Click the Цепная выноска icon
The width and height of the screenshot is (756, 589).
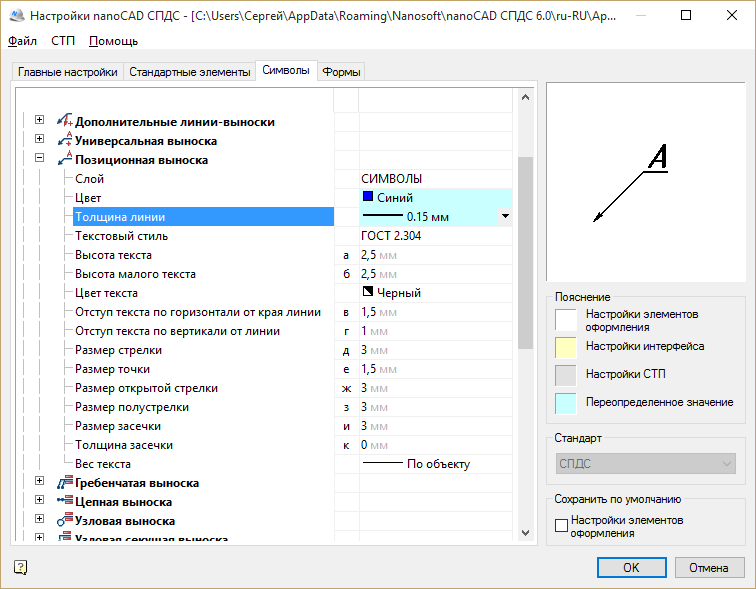[65, 500]
